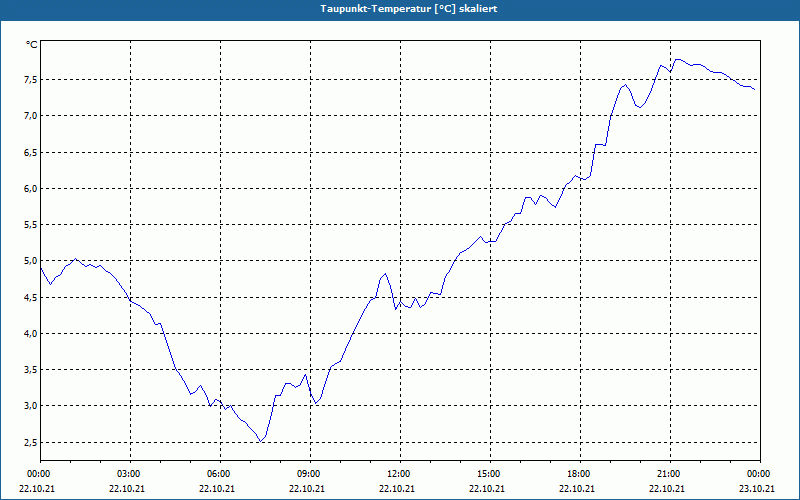Click the 22.10.21 date under 15:00
800x500 pixels.
(x=487, y=488)
